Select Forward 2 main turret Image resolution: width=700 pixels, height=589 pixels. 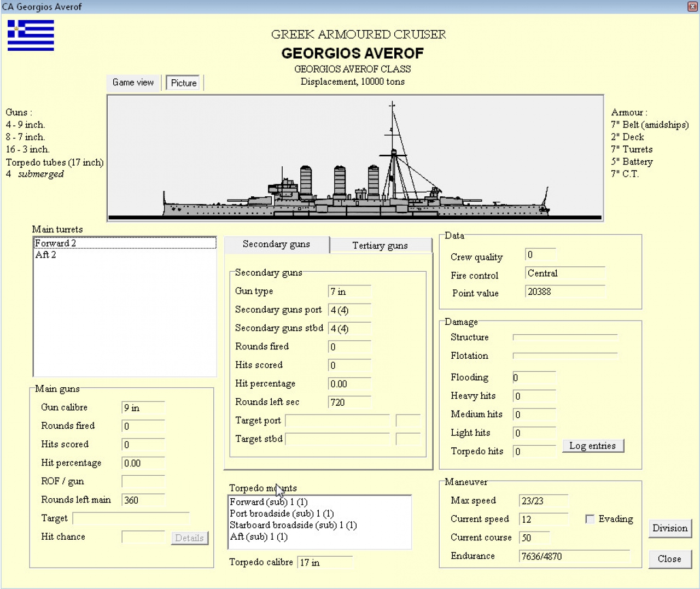[56, 243]
